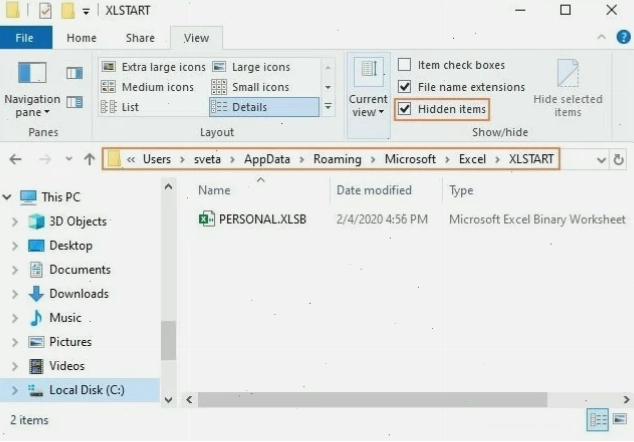Open Videos in the navigation pane
Screen dimensions: 634x442
pos(56,366)
